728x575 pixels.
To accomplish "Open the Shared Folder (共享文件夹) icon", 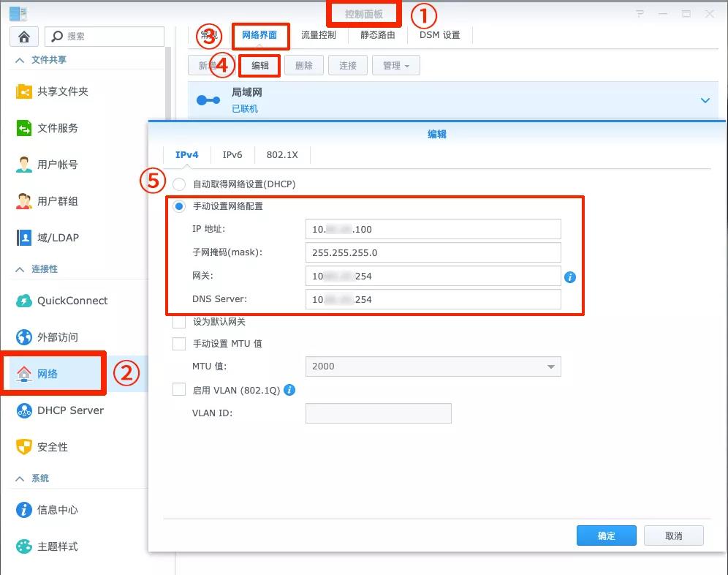I will click(23, 91).
